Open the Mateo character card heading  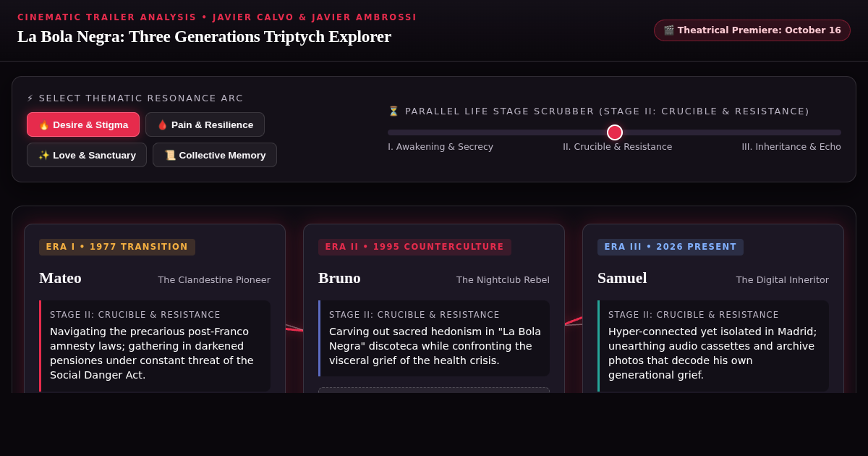[x=60, y=278]
